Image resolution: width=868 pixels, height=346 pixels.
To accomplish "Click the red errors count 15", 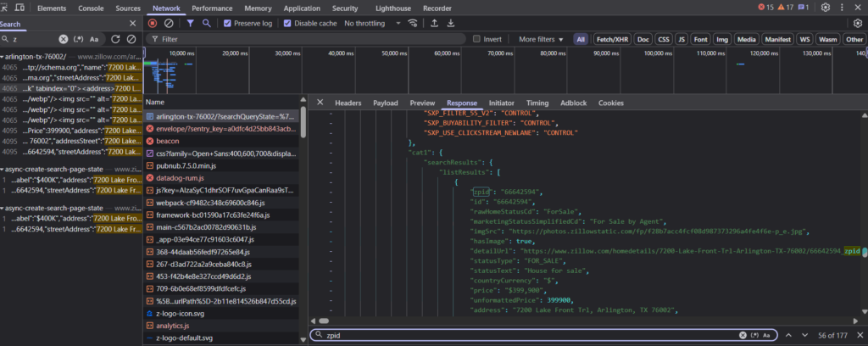I will [x=765, y=8].
